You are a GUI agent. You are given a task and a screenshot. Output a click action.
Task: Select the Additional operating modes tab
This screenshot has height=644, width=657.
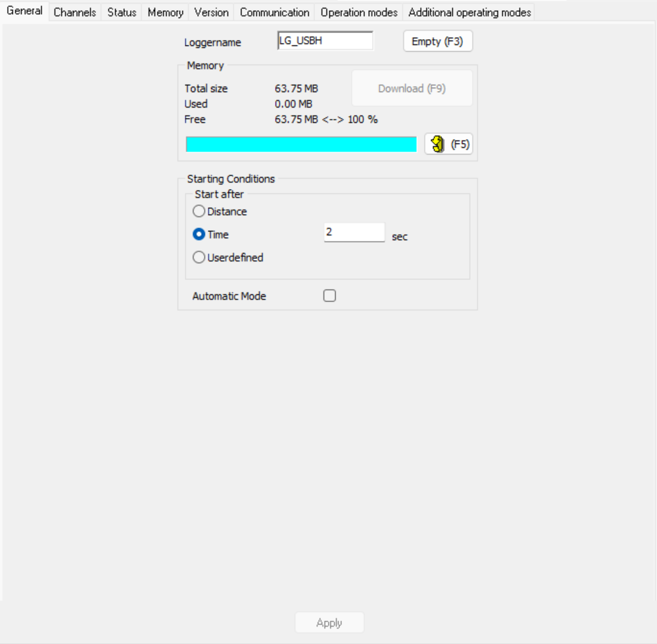tap(469, 12)
